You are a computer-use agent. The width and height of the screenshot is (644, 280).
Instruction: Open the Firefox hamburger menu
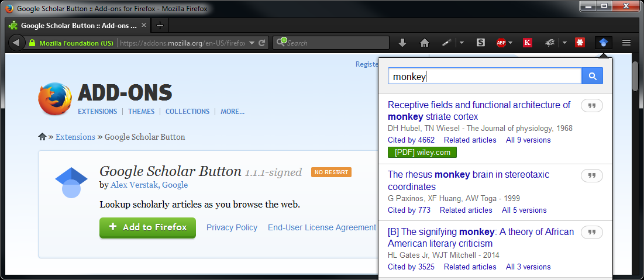626,43
